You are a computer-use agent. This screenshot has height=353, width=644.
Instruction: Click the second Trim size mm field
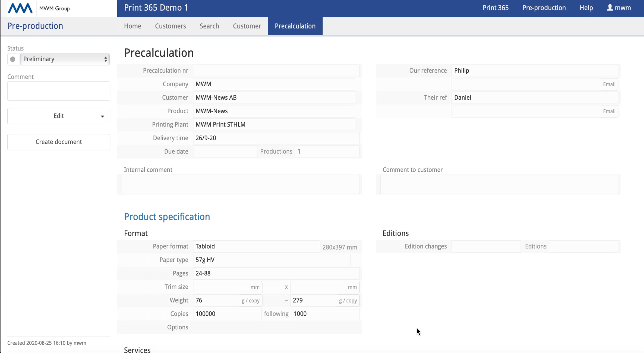tap(325, 287)
